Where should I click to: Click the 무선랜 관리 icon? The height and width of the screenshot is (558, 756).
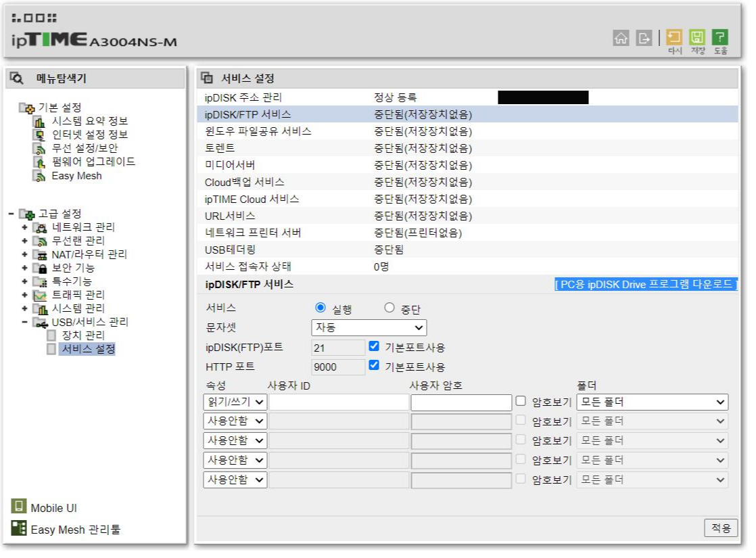coord(39,241)
